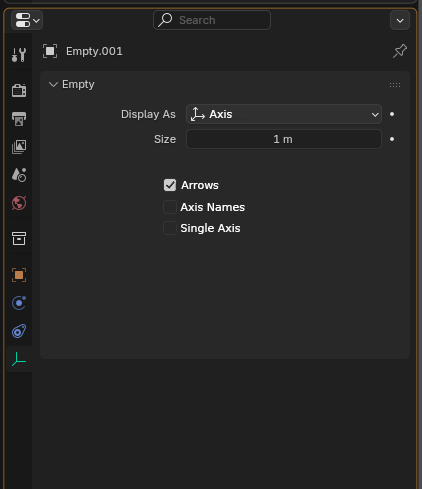Open the View Layer properties tab
This screenshot has width=422, height=489.
[19, 147]
